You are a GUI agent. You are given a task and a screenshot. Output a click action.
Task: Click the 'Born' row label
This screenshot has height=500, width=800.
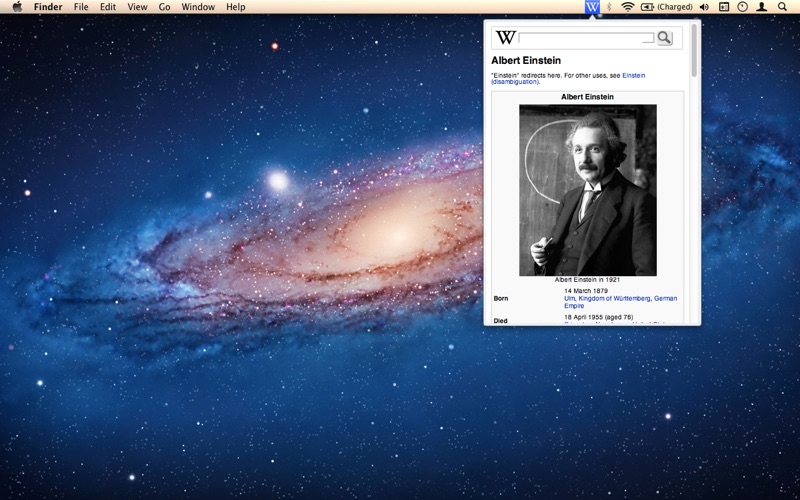(501, 298)
